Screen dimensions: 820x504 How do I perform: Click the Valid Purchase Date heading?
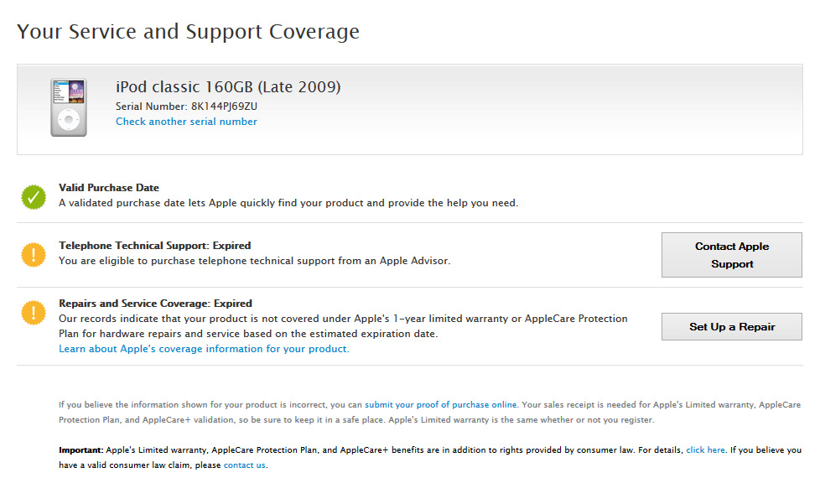[109, 188]
